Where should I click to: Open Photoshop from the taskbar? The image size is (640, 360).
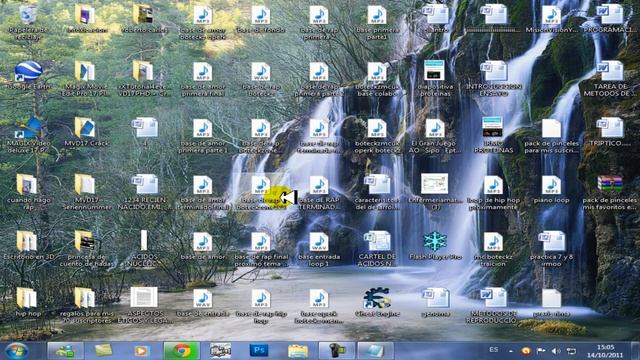pos(259,351)
